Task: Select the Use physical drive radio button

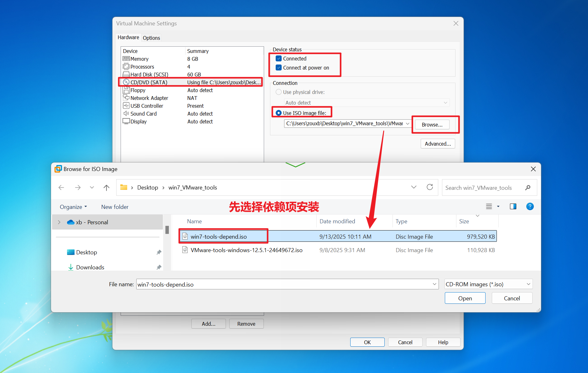Action: tap(278, 92)
